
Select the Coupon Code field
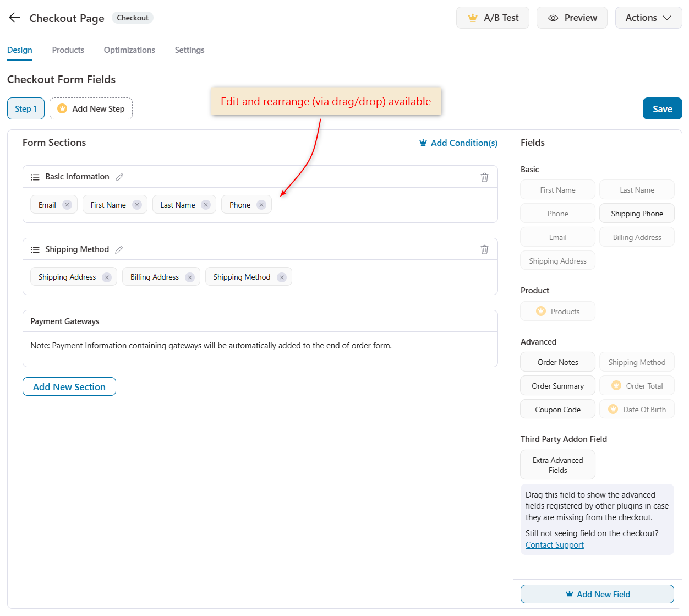tap(557, 410)
